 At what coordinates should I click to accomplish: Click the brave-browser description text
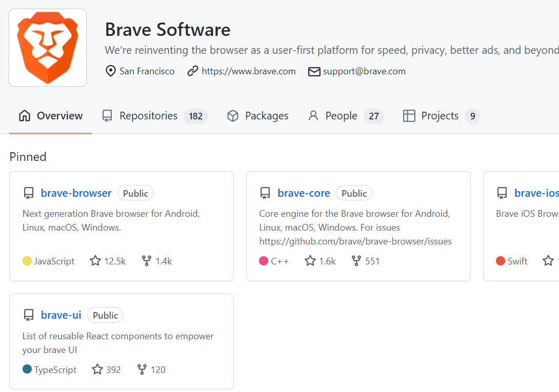(111, 220)
